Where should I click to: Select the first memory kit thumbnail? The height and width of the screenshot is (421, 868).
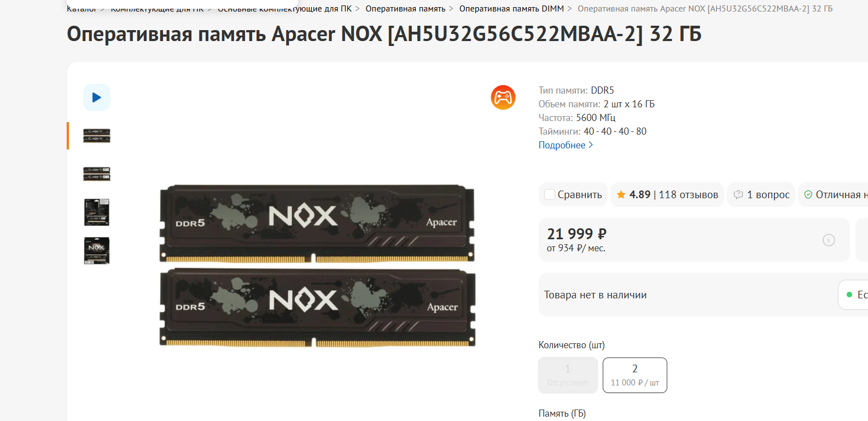pyautogui.click(x=97, y=136)
